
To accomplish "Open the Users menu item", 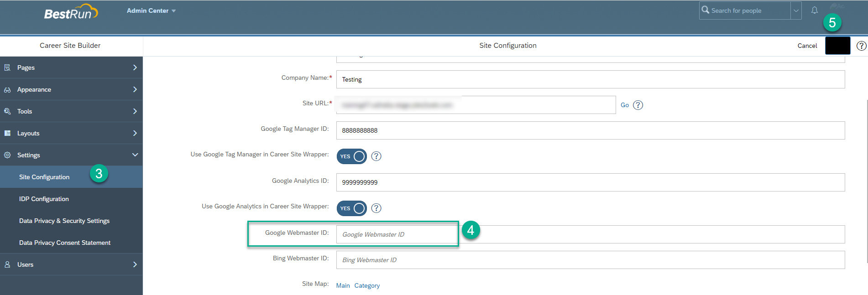I will pyautogui.click(x=71, y=264).
